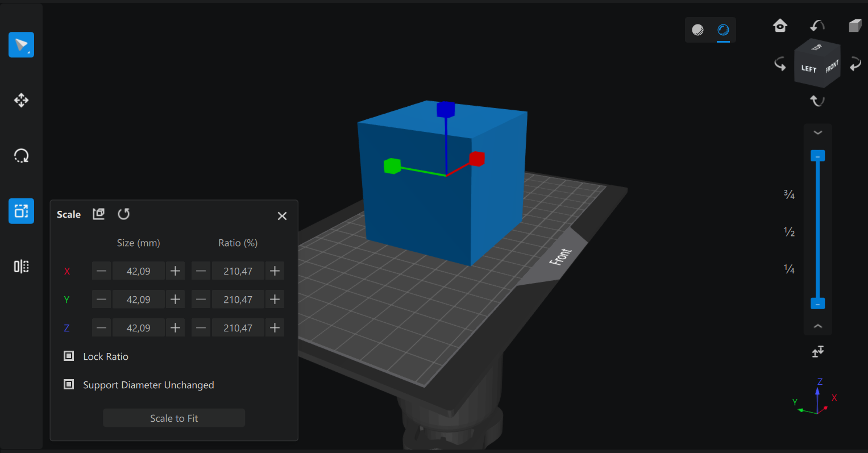Click the top handle of layer slider
Image resolution: width=868 pixels, height=453 pixels.
click(817, 156)
